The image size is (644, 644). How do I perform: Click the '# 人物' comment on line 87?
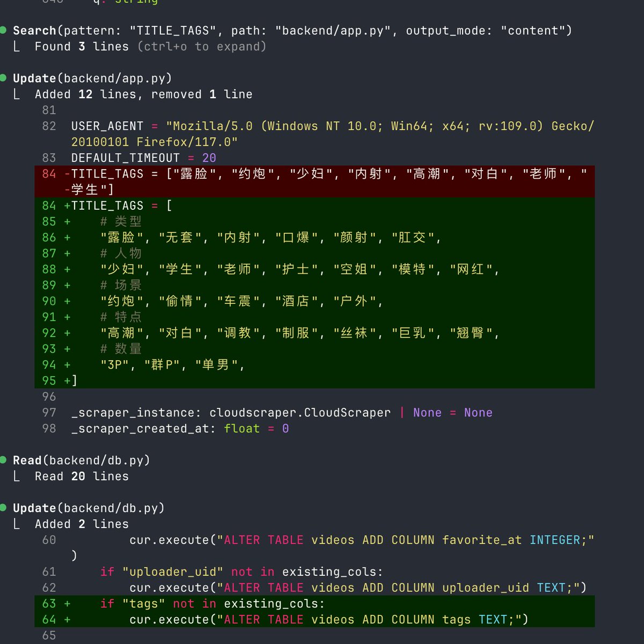click(121, 253)
